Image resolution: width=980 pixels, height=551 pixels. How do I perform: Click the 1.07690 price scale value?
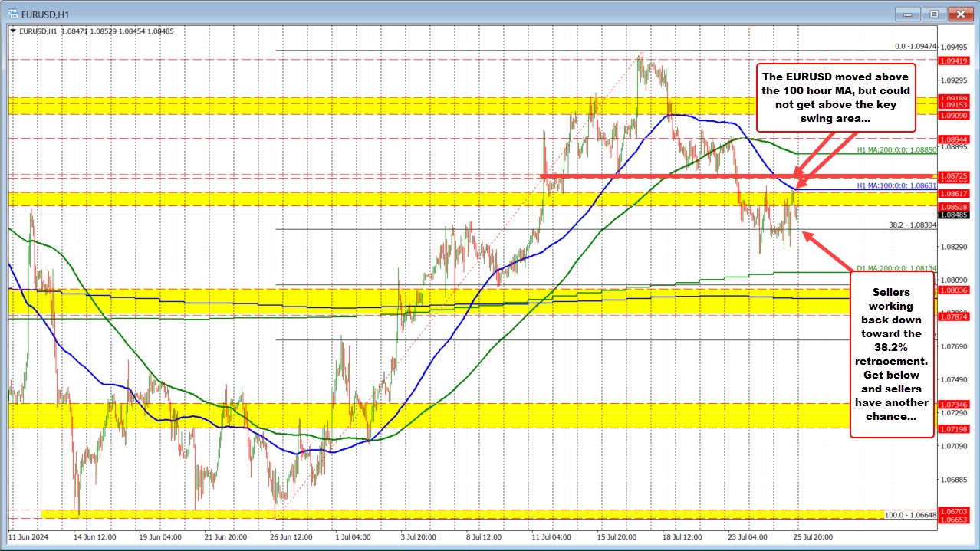(954, 346)
